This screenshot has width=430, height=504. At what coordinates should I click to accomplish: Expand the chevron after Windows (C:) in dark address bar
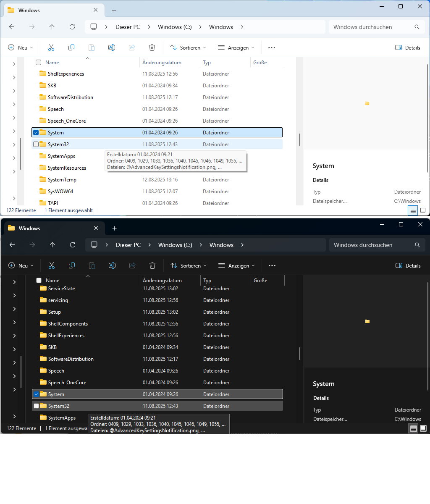(201, 245)
